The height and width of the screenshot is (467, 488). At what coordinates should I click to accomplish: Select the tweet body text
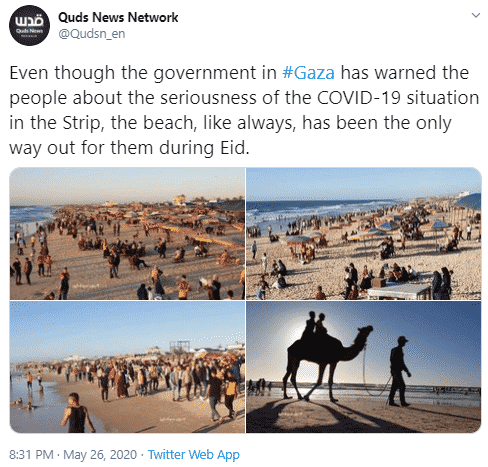tap(244, 110)
